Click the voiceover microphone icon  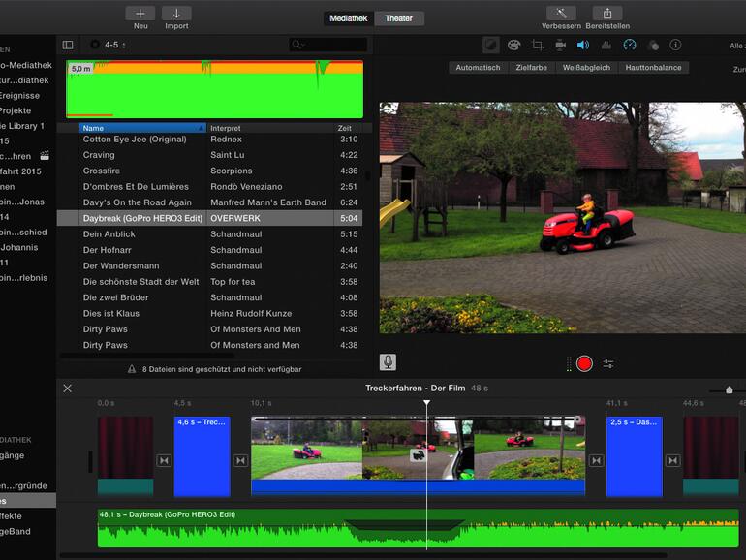click(388, 362)
